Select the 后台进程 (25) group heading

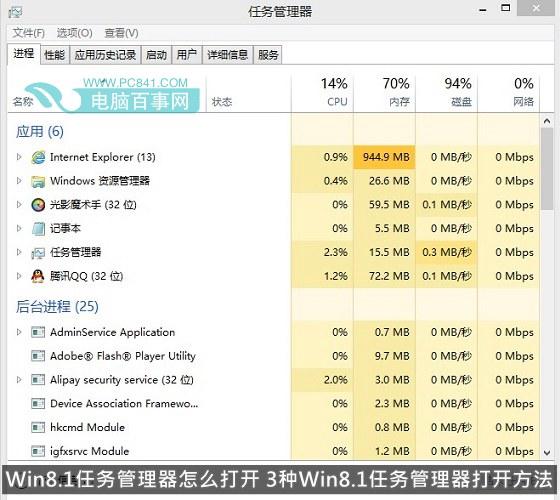tap(57, 306)
